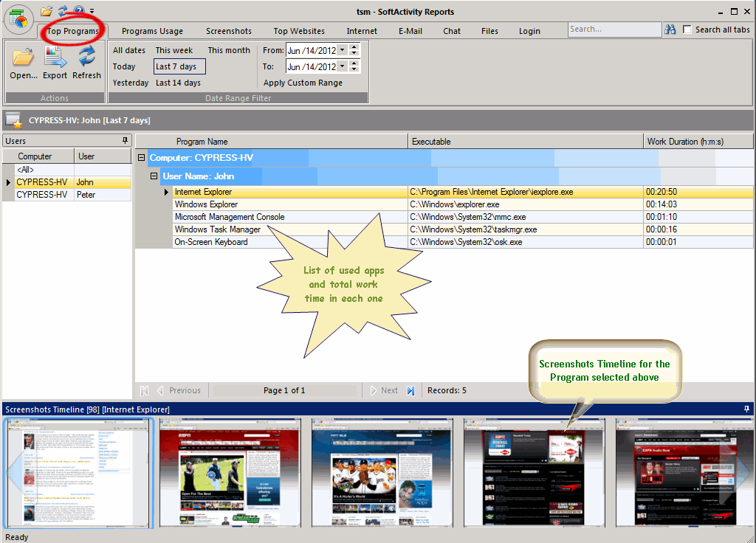
Task: Select the Microsoft Management Console row
Action: click(463, 217)
